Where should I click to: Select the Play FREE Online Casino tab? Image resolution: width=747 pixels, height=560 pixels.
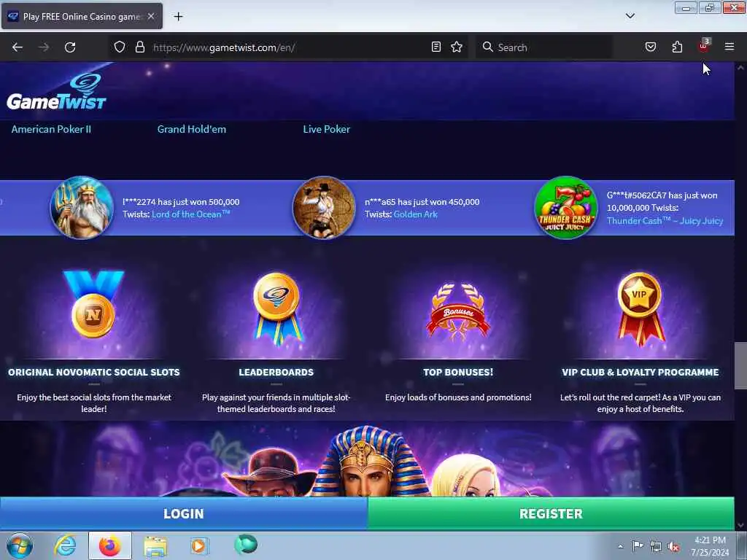[82, 16]
